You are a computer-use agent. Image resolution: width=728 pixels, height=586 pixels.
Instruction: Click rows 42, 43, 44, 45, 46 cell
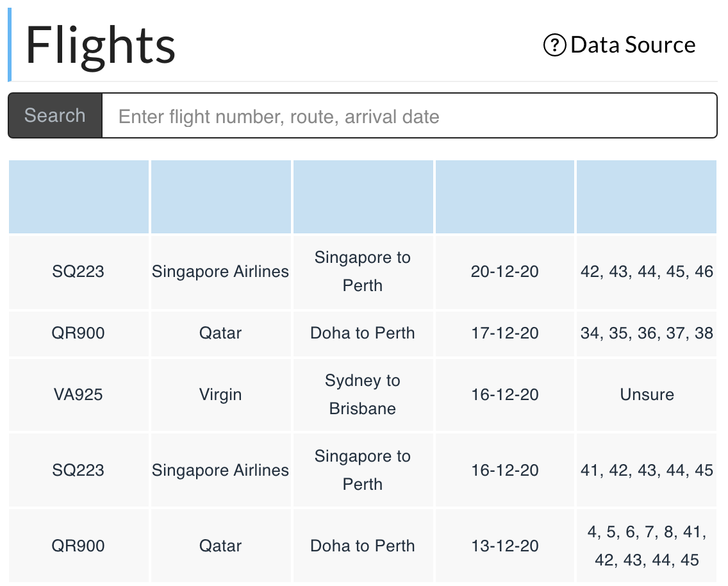click(x=647, y=272)
